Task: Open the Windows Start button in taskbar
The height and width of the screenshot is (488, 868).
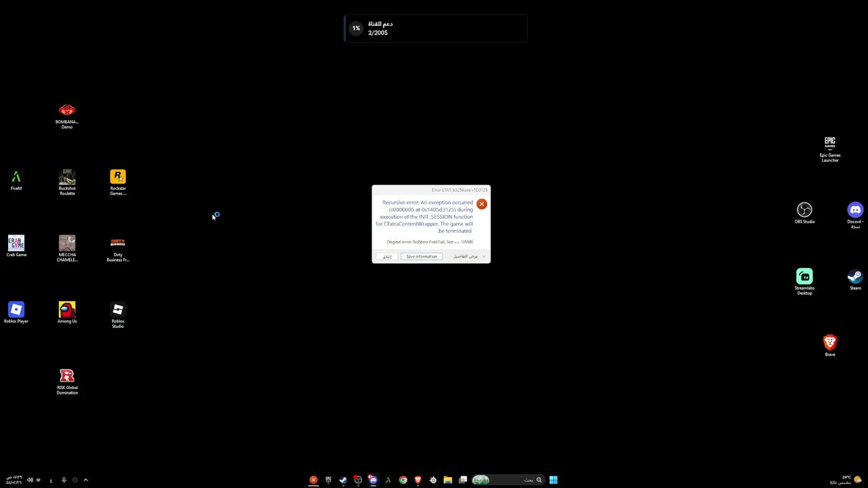Action: click(553, 480)
